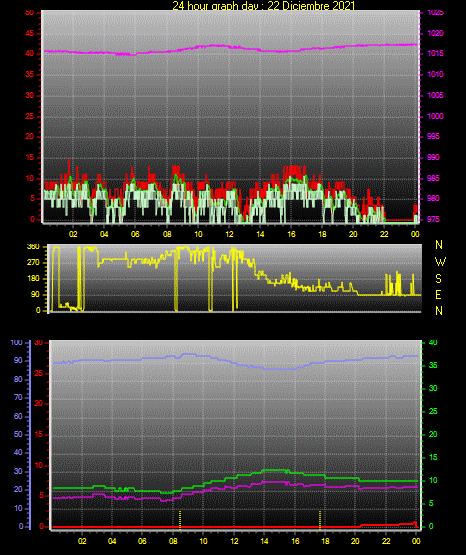Click the S compass letter
The image size is (466, 555).
point(438,279)
